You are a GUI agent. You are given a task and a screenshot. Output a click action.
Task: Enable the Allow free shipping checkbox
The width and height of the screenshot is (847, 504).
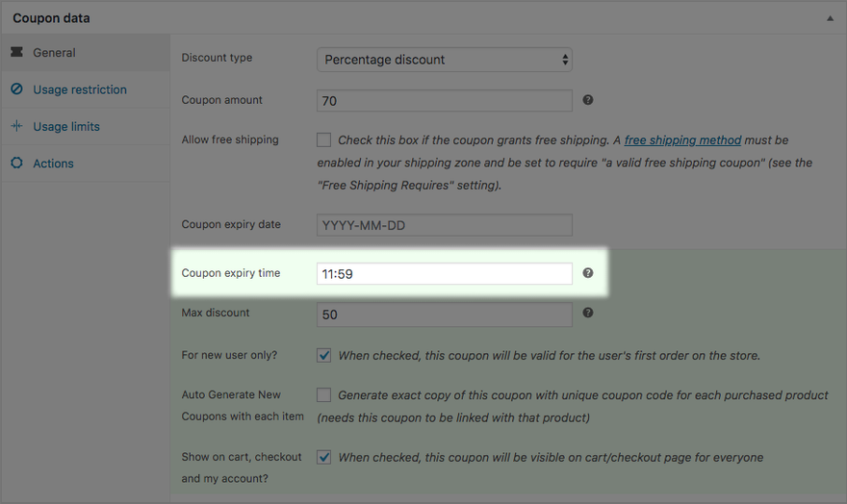pos(324,140)
